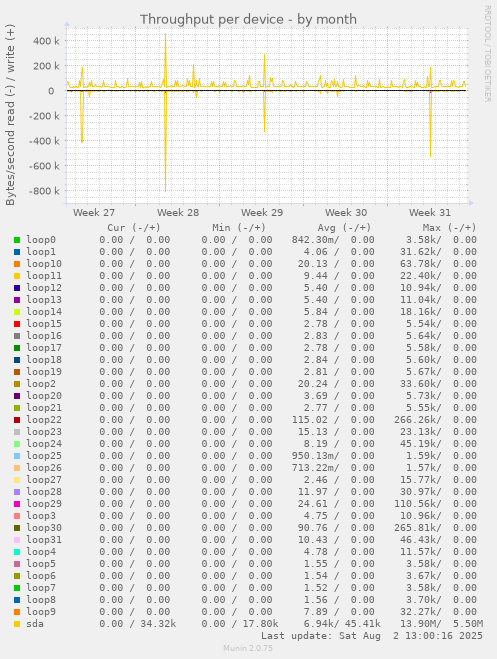Click the 'Week 29' x-axis label
Screen dimensions: 497x659
(262, 213)
